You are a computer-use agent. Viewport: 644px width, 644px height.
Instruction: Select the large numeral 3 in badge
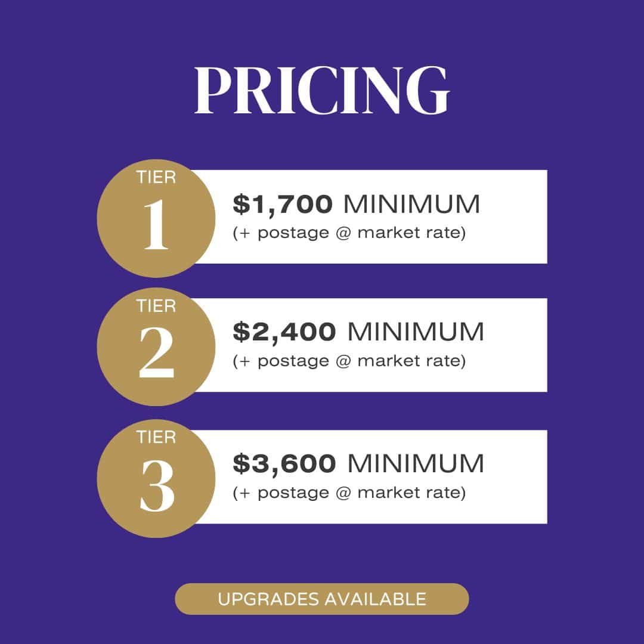tap(157, 486)
